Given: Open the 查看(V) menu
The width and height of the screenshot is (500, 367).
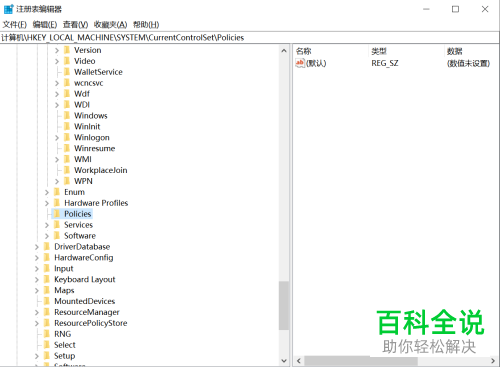Looking at the screenshot, I should tap(75, 25).
